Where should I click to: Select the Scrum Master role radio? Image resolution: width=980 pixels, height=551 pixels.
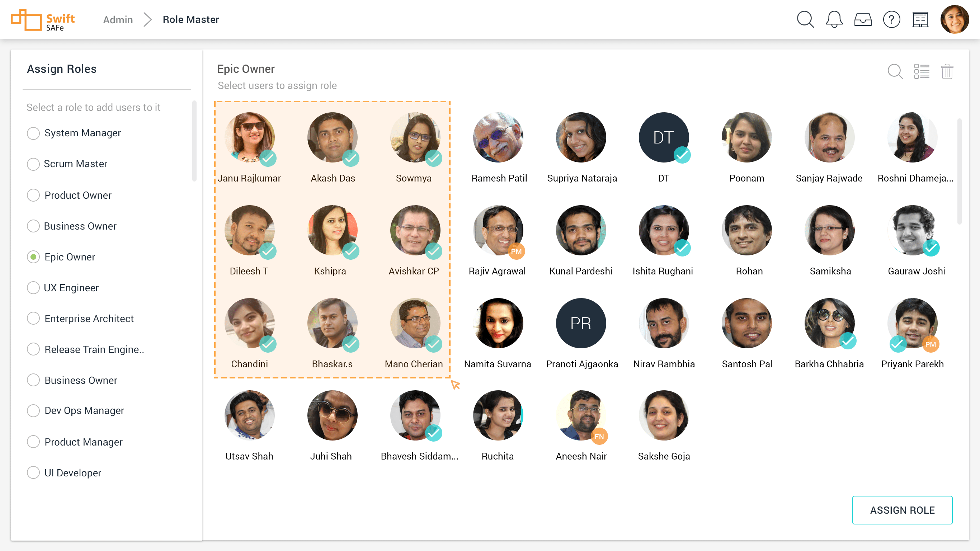[x=33, y=164]
